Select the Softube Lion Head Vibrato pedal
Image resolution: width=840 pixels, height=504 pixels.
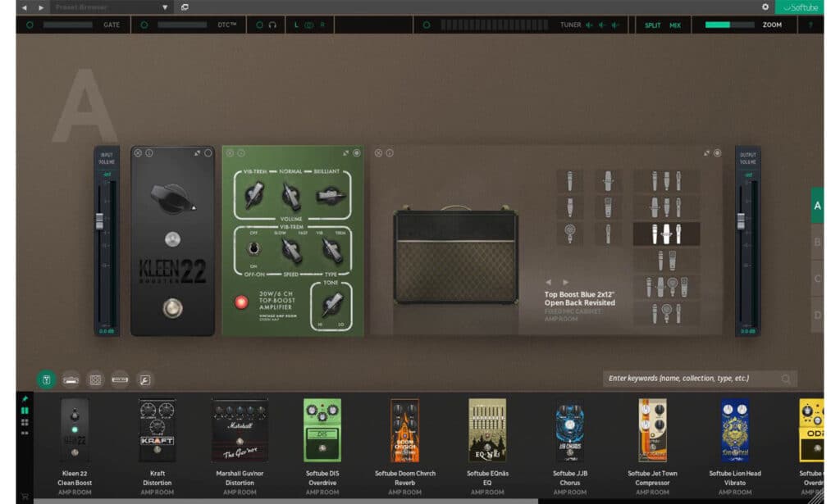point(735,431)
